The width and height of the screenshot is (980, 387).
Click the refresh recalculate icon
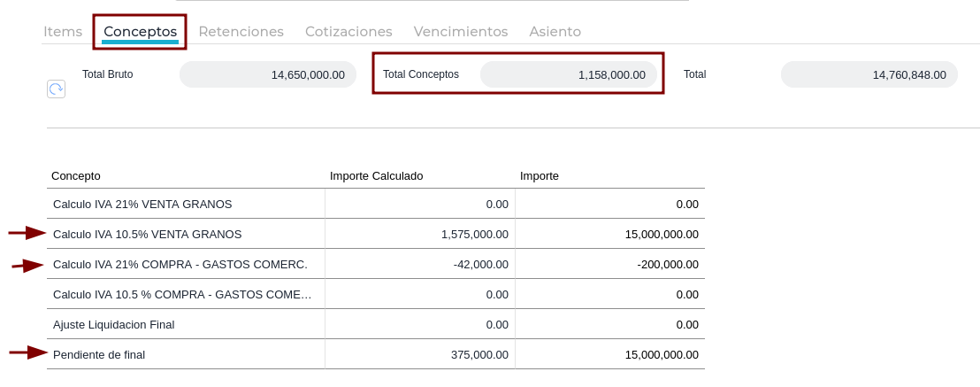click(57, 89)
